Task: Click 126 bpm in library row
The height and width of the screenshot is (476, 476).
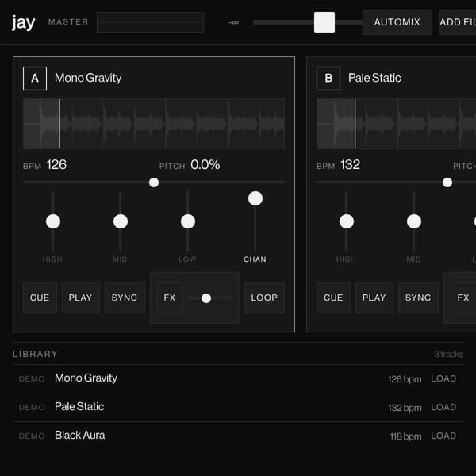Action: (405, 379)
